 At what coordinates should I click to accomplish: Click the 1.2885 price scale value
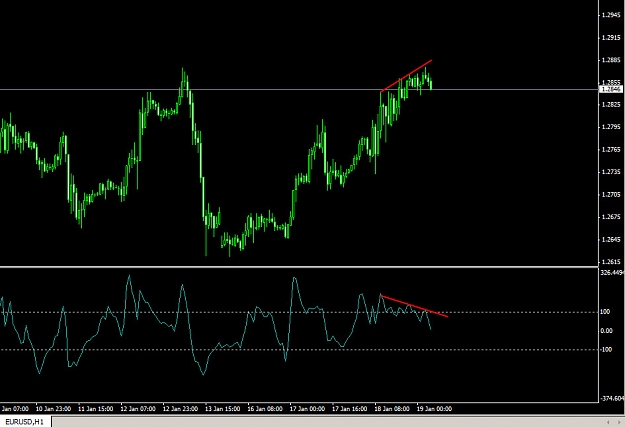pyautogui.click(x=611, y=60)
